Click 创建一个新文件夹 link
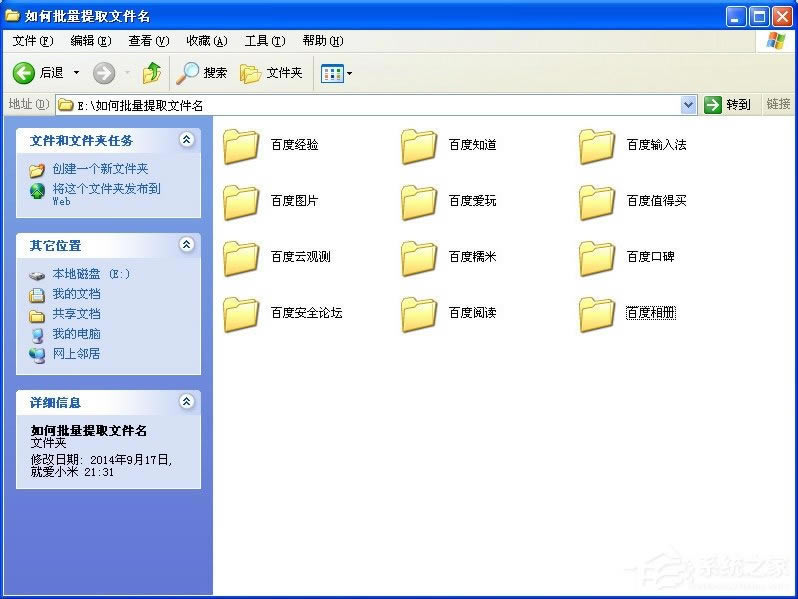The image size is (798, 599). tap(100, 169)
